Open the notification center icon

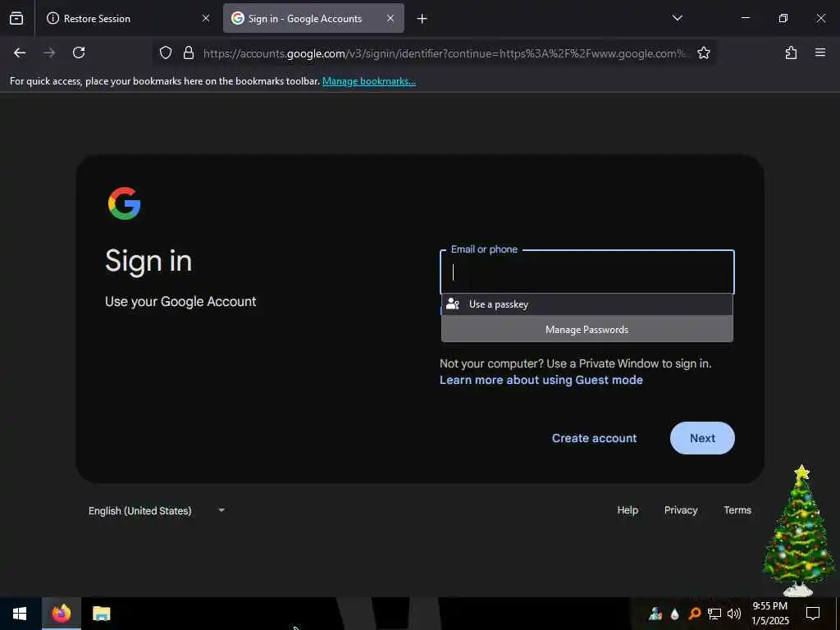click(x=813, y=614)
